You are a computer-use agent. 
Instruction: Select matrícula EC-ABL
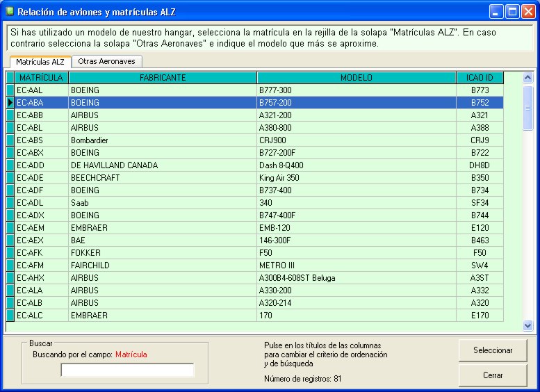41,128
